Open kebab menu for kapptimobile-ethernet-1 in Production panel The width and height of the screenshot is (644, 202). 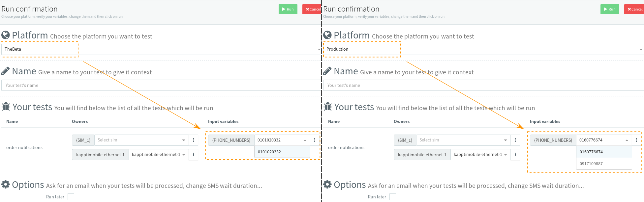coord(515,155)
